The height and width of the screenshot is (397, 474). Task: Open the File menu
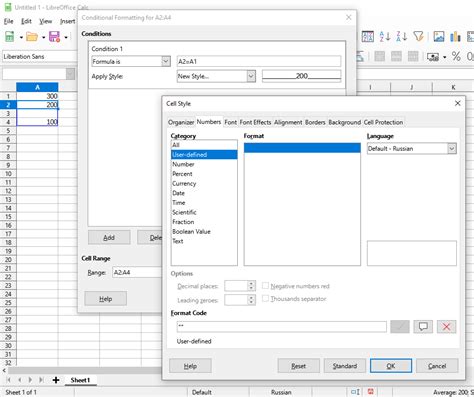pyautogui.click(x=9, y=21)
